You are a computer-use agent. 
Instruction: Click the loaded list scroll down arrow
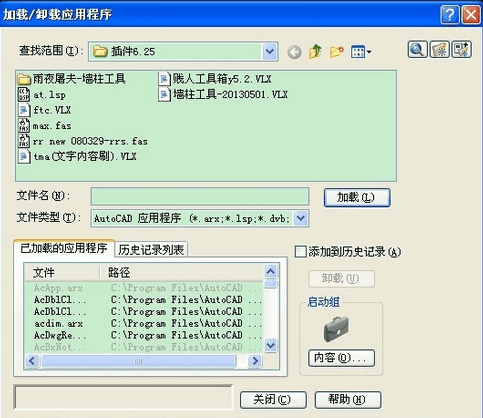click(271, 345)
